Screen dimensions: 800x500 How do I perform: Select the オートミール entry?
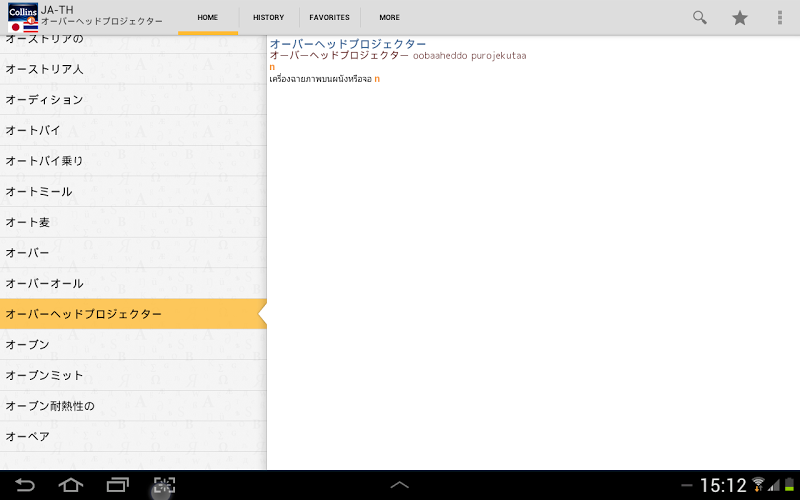tap(133, 192)
